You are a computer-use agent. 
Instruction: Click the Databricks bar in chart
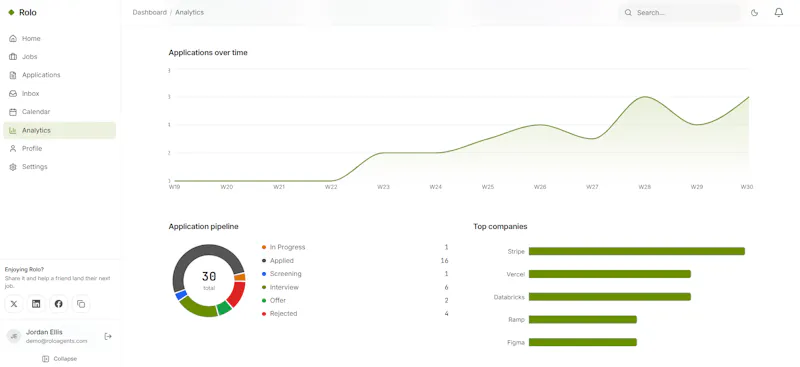tap(610, 297)
